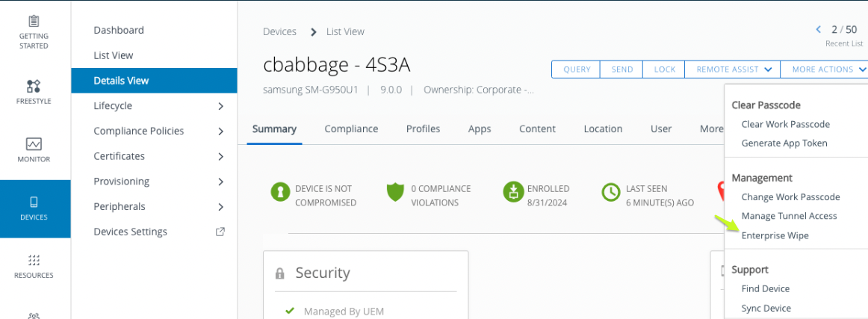The width and height of the screenshot is (868, 319).
Task: Click the Lock button
Action: [x=664, y=69]
